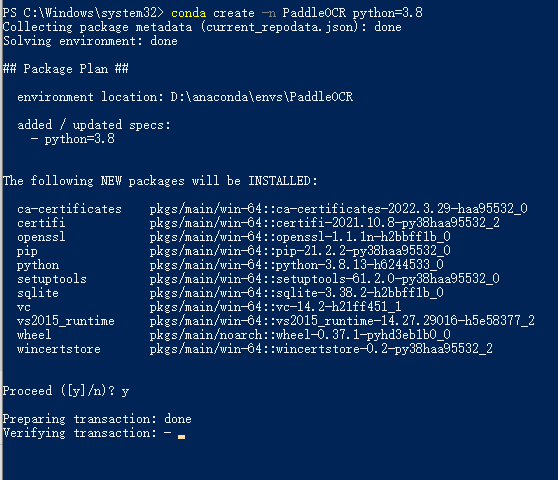Click the environment location path D:\anaconda\envs\PaddleOCR
The width and height of the screenshot is (558, 480).
pos(262,97)
